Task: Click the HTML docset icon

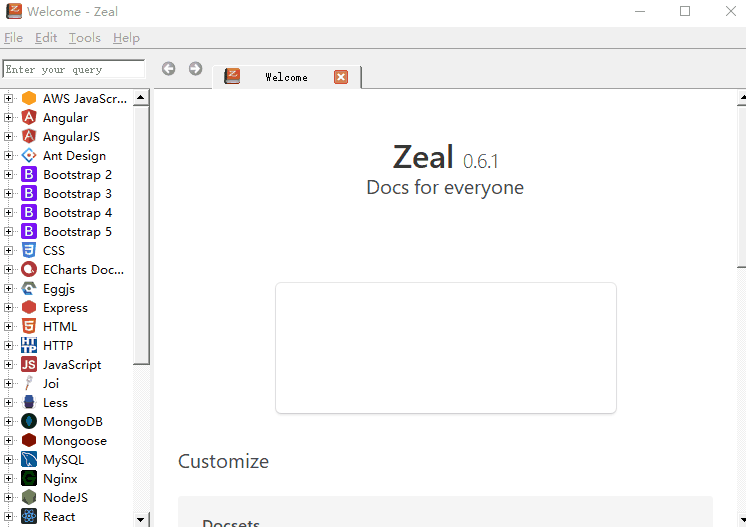Action: pos(29,327)
